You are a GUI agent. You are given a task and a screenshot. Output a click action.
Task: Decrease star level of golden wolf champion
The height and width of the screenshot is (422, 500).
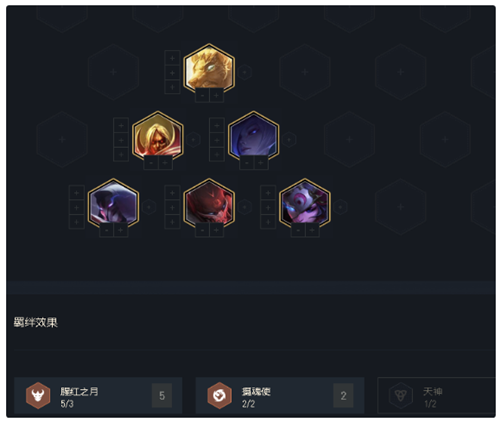202,96
